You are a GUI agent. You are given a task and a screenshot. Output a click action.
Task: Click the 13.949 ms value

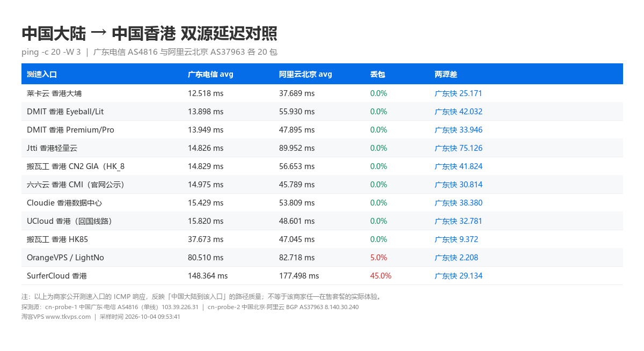206,130
